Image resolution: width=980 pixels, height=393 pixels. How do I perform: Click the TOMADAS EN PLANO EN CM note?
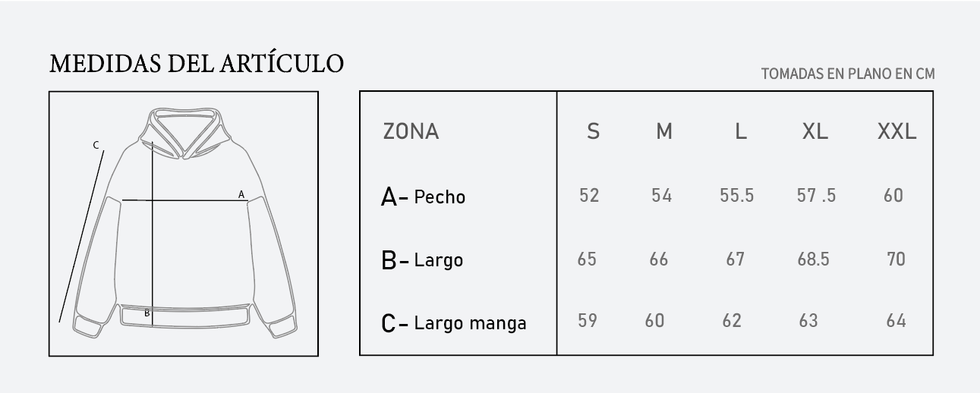tap(848, 74)
